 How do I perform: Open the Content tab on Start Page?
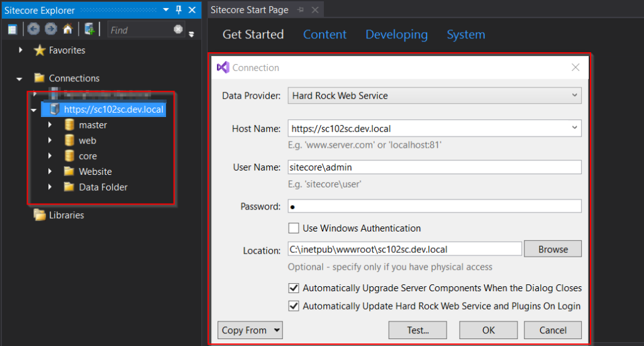pos(325,35)
